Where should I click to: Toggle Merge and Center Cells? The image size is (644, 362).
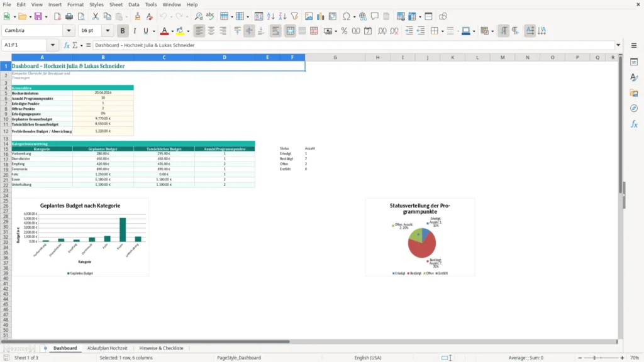290,31
